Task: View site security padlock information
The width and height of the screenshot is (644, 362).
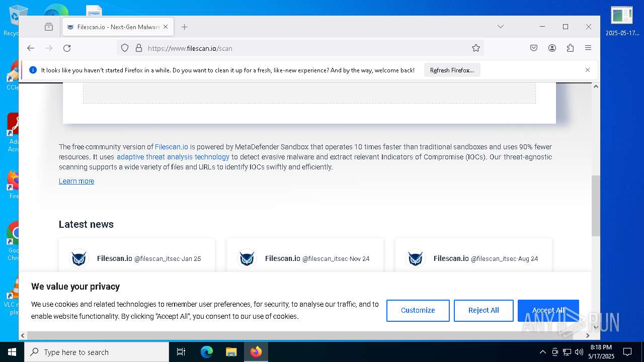Action: click(139, 48)
